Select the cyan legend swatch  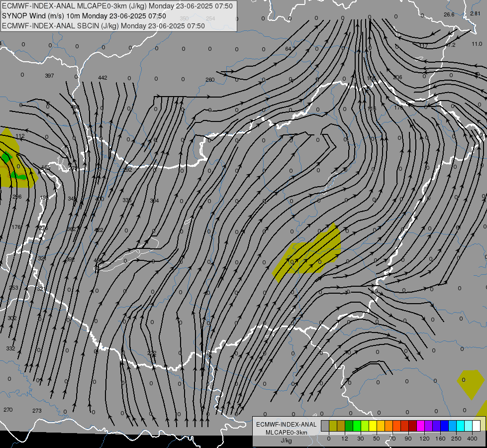click(x=460, y=426)
